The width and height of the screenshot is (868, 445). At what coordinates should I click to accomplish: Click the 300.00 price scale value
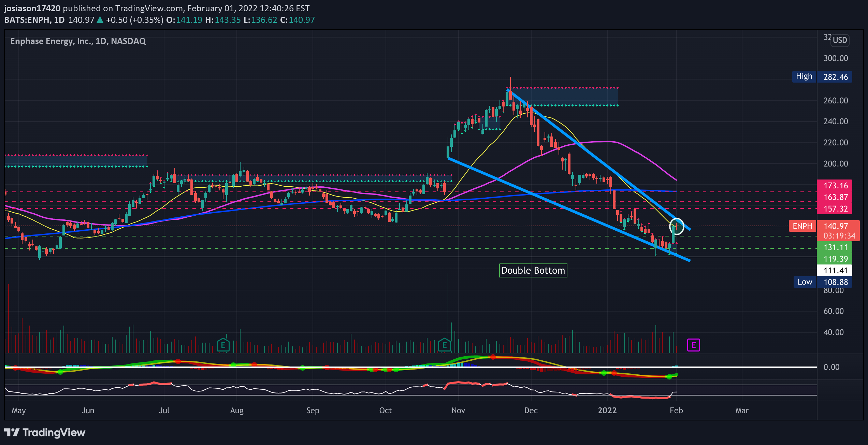[x=836, y=58]
